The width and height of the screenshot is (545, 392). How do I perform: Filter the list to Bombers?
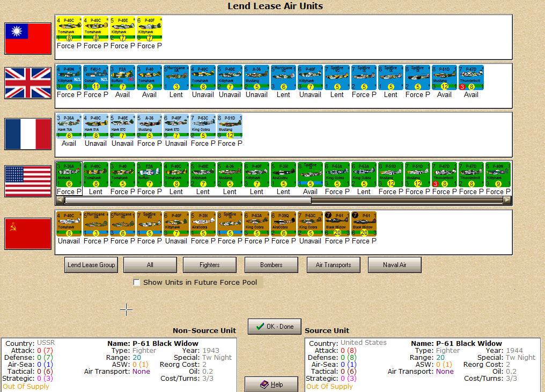point(271,265)
